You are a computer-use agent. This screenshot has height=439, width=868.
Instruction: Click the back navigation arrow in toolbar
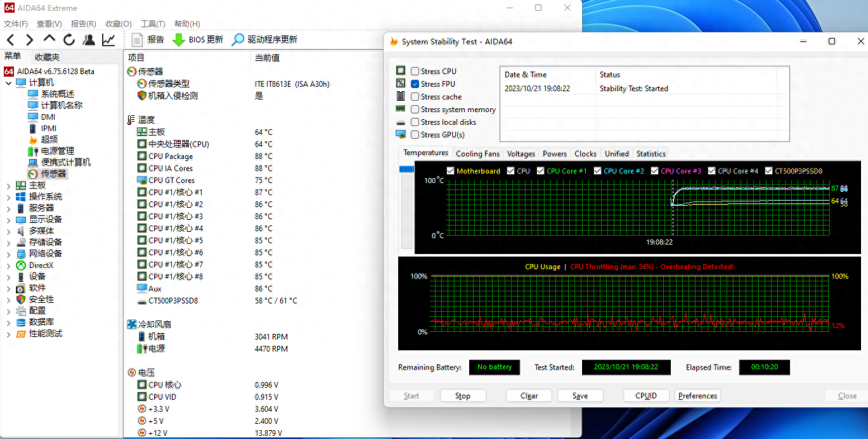pyautogui.click(x=10, y=40)
